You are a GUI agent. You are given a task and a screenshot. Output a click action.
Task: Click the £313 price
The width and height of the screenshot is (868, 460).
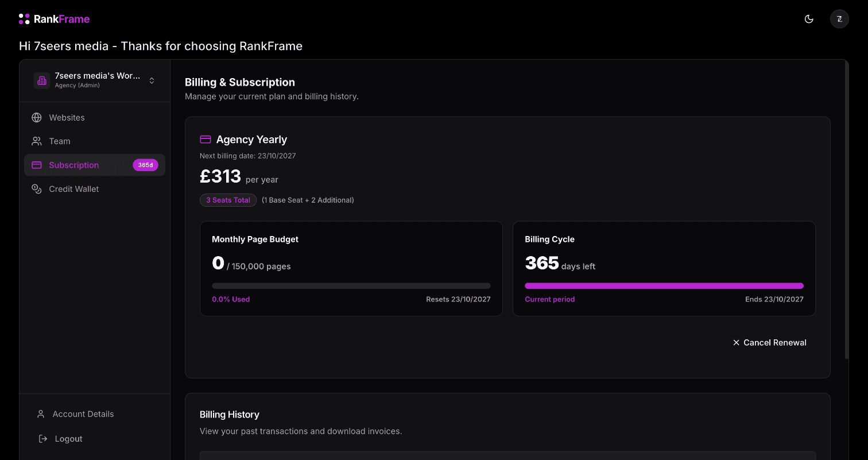[220, 177]
